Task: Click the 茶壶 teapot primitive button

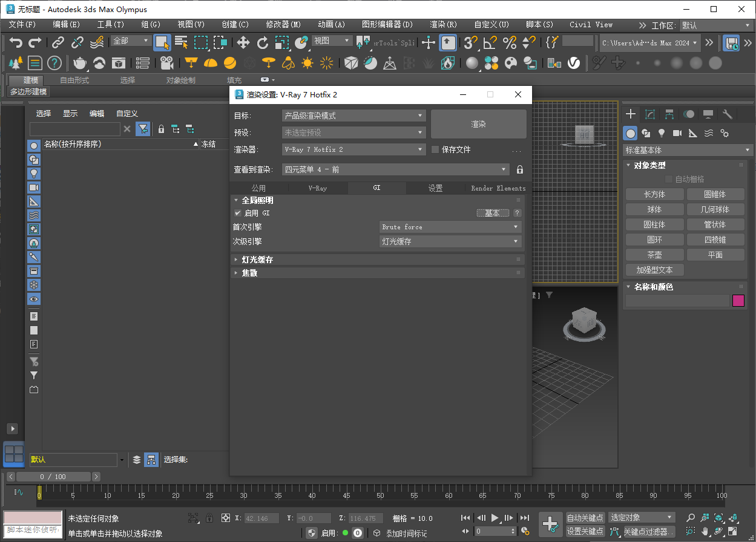Action: [x=654, y=255]
